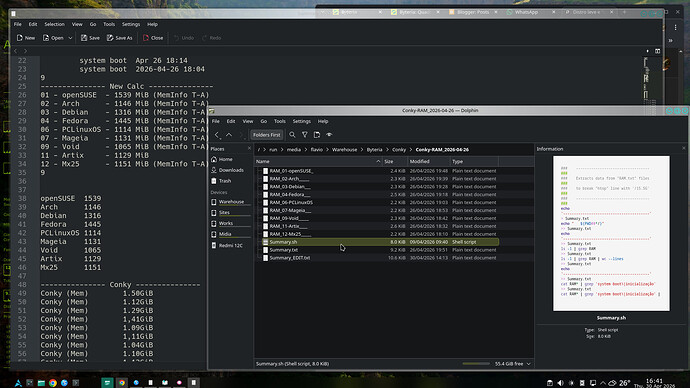Select the Summary_EDIT.txt file

pos(290,258)
